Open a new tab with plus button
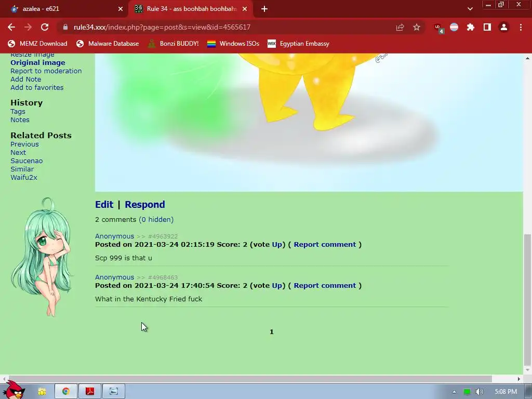532x399 pixels. pyautogui.click(x=264, y=9)
